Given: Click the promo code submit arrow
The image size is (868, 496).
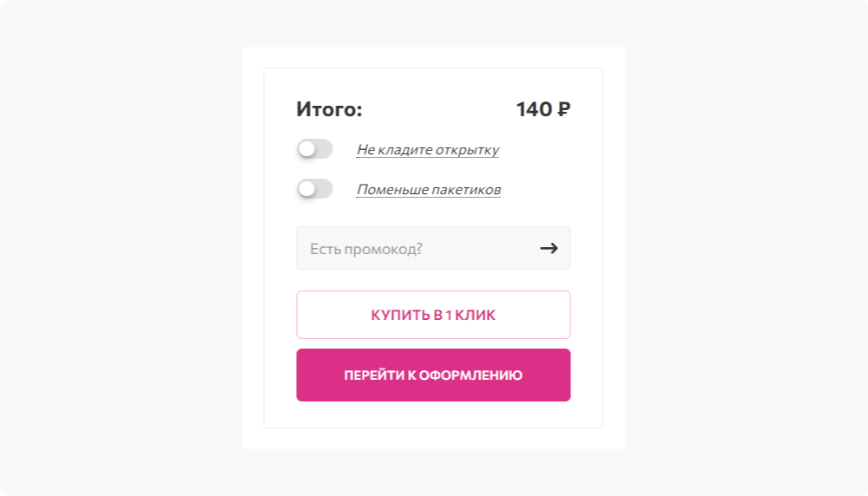Looking at the screenshot, I should coord(549,249).
